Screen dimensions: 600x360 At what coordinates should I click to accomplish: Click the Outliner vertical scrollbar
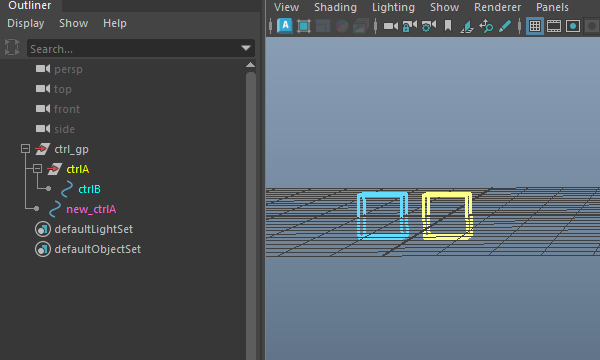251,214
